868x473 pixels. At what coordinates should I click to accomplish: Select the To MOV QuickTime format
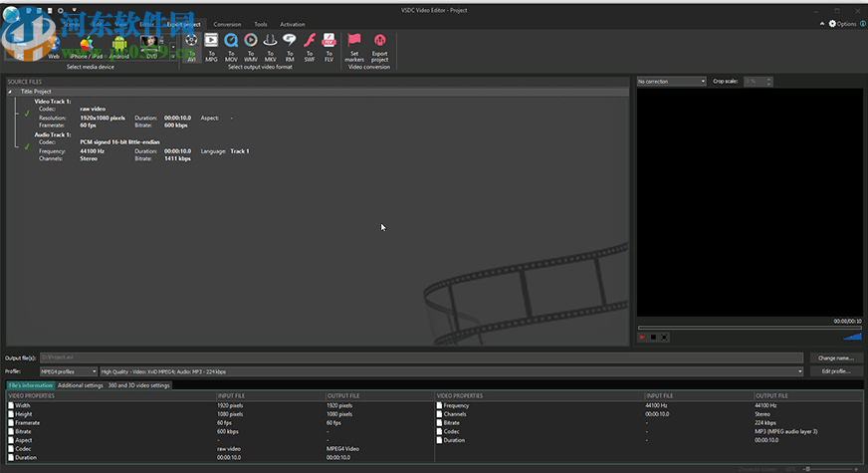[x=231, y=48]
